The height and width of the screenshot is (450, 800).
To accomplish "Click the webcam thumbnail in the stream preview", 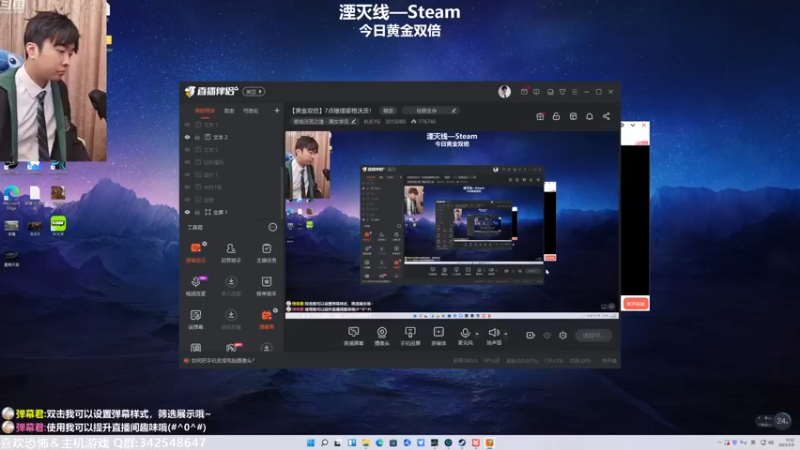I will 308,165.
